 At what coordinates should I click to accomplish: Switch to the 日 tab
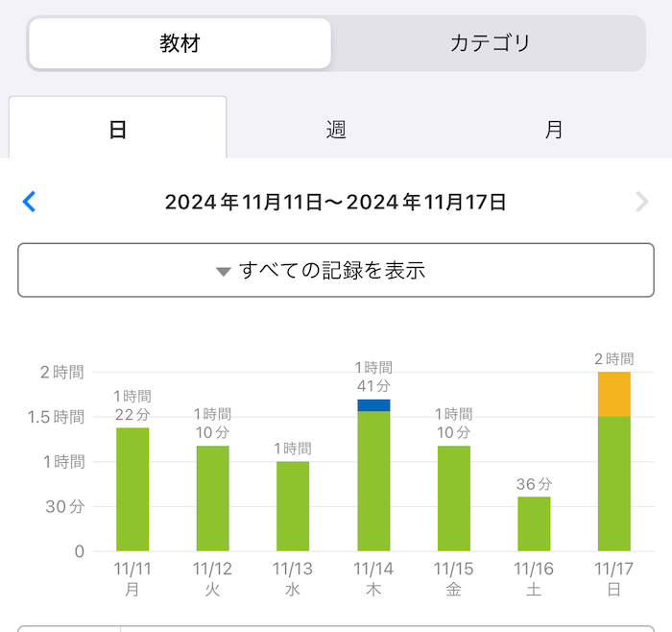(118, 130)
